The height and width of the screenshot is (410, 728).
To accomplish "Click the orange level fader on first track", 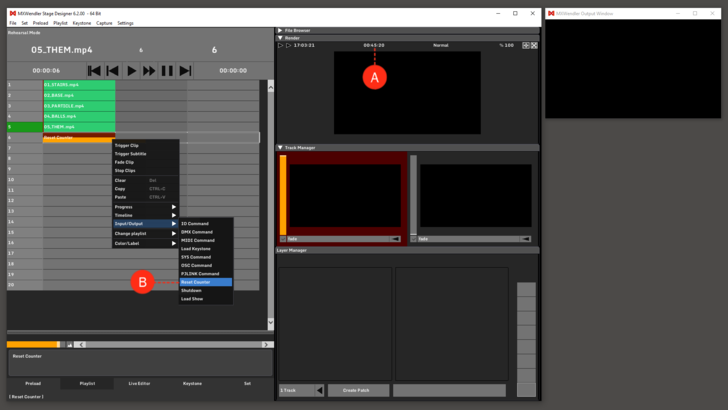I will pos(283,195).
